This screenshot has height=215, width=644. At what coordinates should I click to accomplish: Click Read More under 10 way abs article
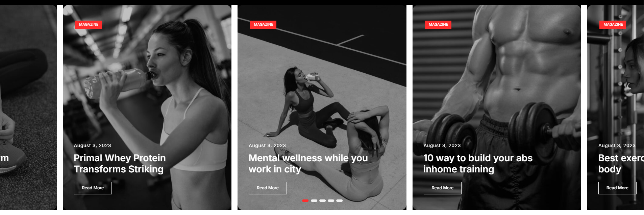coord(443,188)
